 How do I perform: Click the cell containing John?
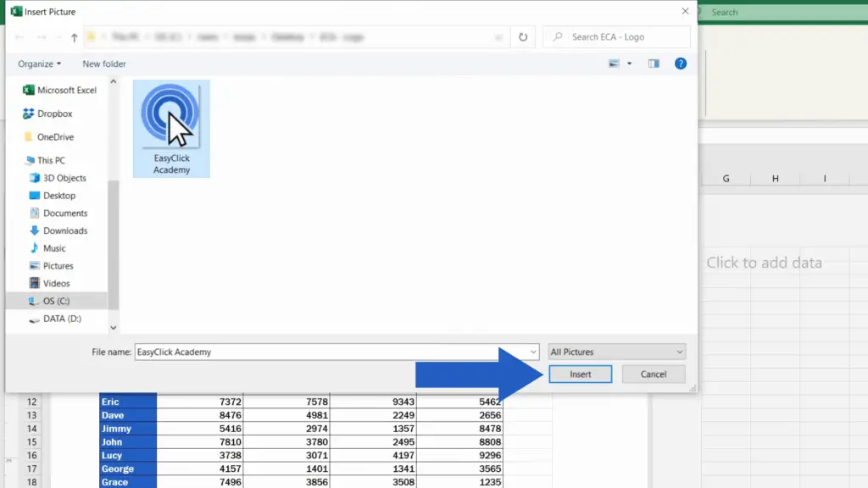[128, 442]
